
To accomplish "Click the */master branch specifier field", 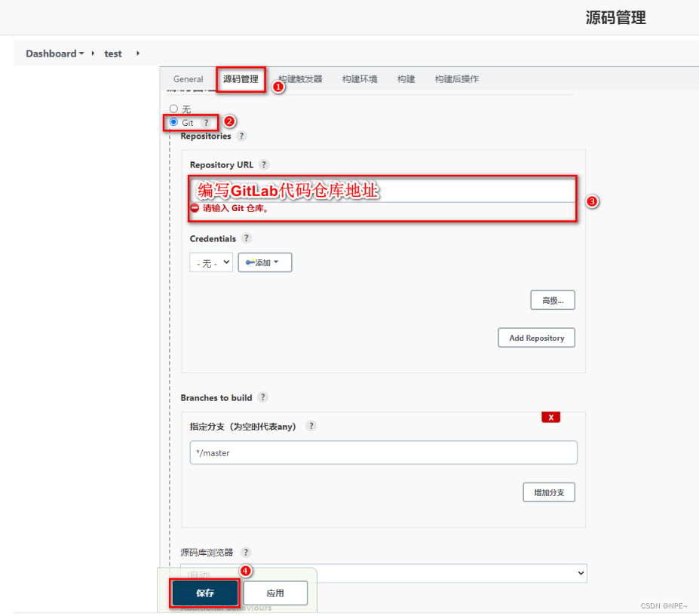I will pos(383,452).
